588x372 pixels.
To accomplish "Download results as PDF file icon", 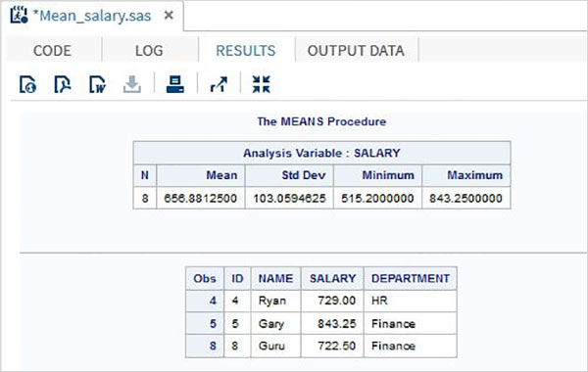I will pos(63,84).
